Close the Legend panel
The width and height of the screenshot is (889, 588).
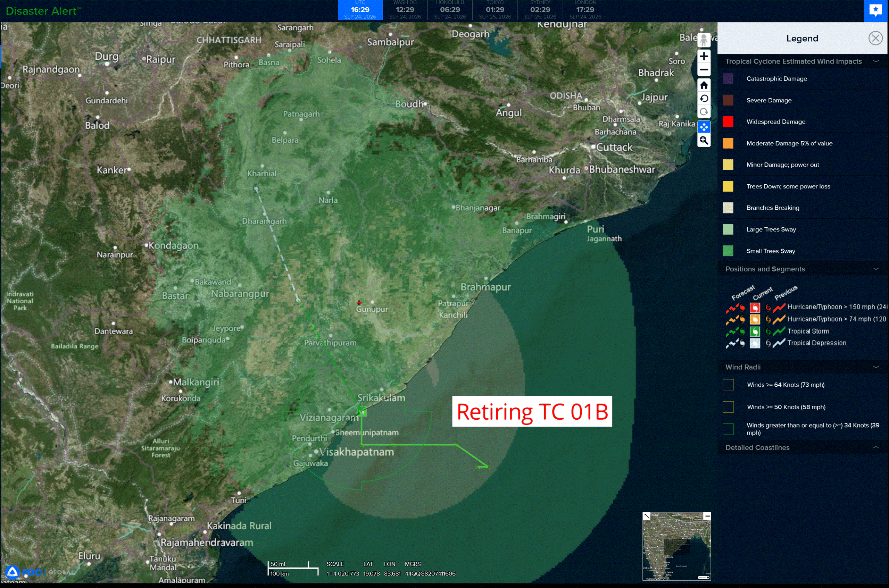pos(875,38)
